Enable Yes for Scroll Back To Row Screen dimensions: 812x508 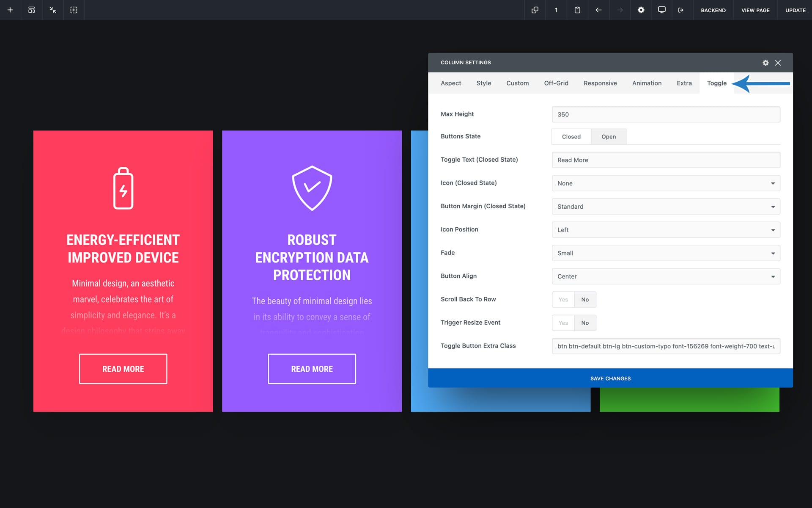[563, 300]
